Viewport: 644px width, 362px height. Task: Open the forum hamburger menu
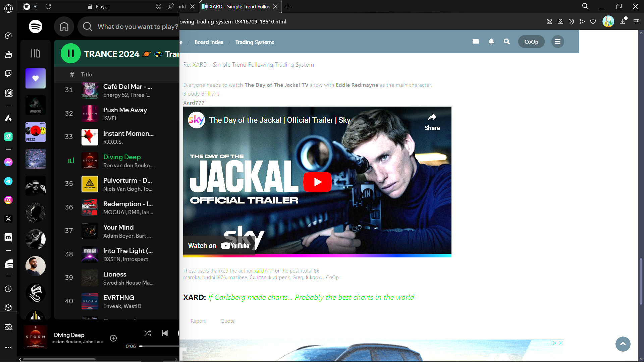pos(557,42)
